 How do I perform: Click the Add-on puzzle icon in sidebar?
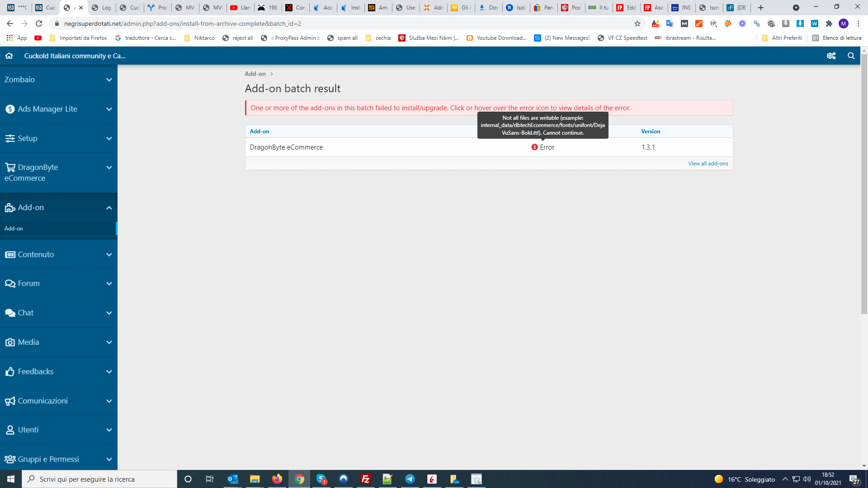pos(10,208)
